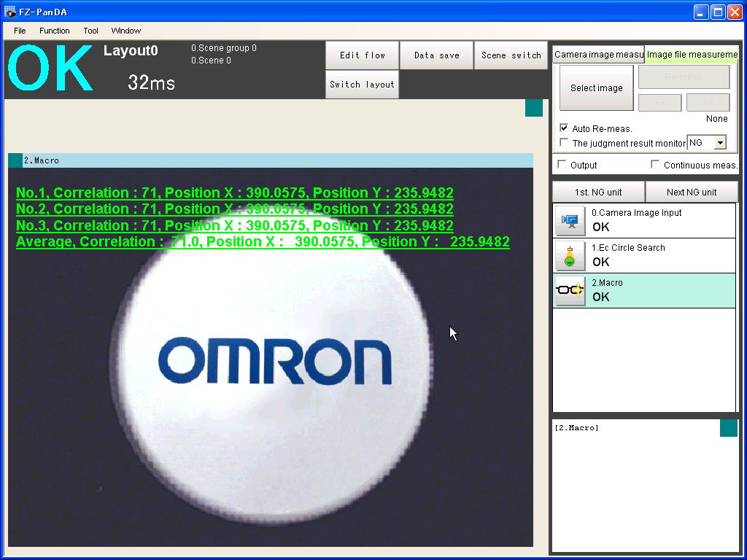Image resolution: width=747 pixels, height=560 pixels.
Task: Open the Tool menu
Action: click(x=90, y=31)
